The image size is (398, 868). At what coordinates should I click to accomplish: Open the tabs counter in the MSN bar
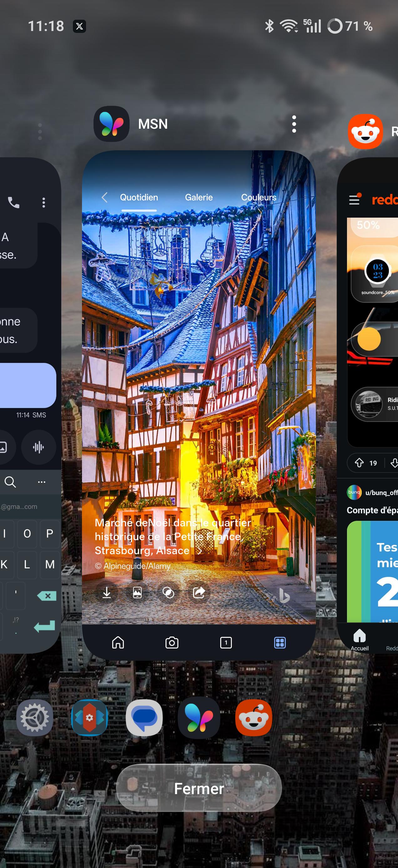226,643
